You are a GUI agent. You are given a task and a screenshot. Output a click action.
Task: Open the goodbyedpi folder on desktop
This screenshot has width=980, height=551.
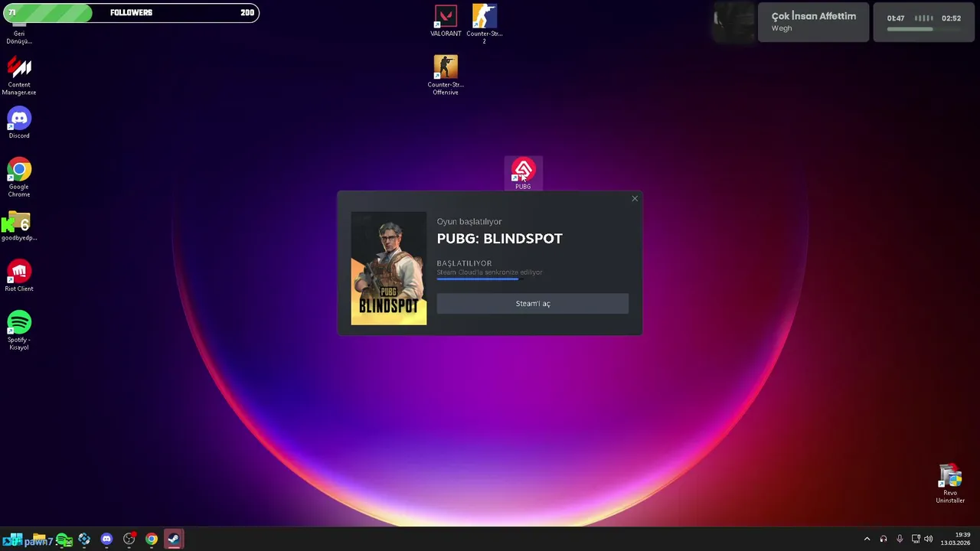(19, 227)
